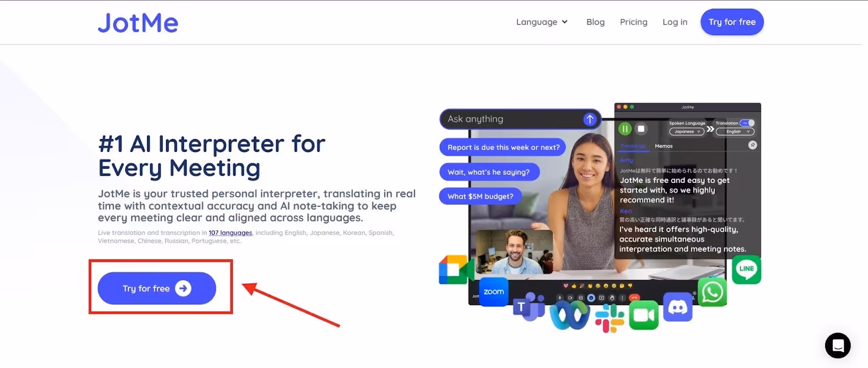Toggle the Translation ON switch

747,123
